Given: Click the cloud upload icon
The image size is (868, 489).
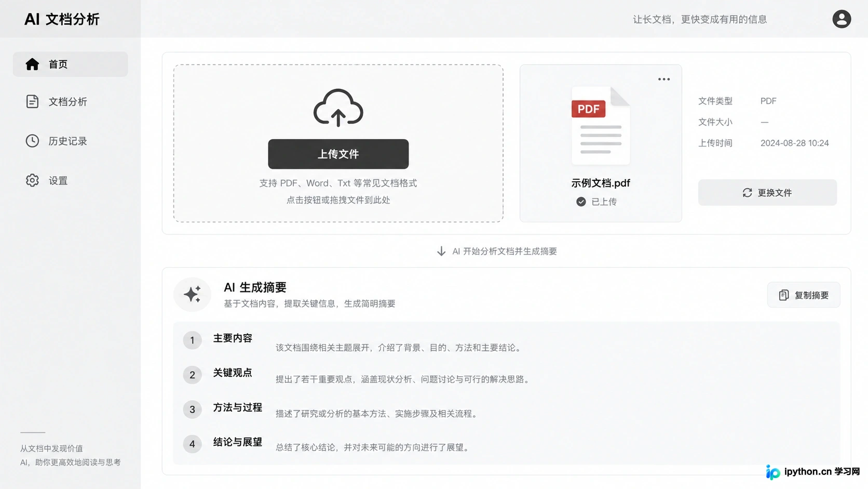Looking at the screenshot, I should point(338,108).
